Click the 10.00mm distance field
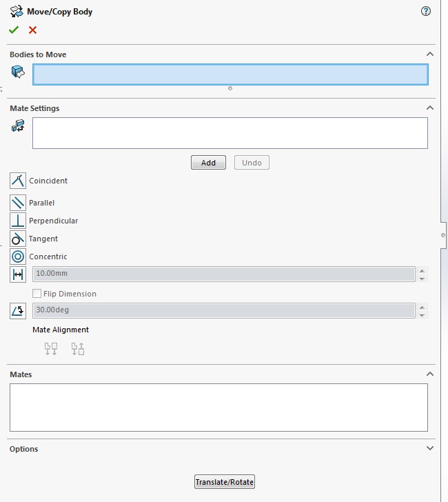 (x=224, y=274)
